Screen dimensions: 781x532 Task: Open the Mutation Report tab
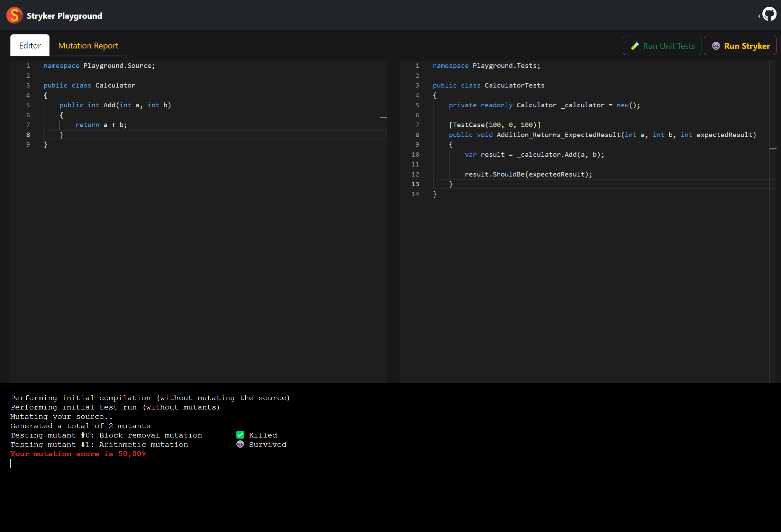point(88,45)
